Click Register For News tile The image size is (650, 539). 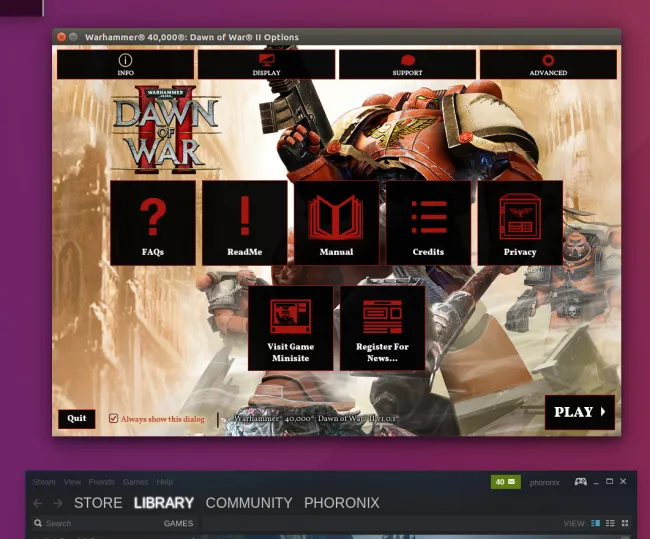click(x=382, y=328)
